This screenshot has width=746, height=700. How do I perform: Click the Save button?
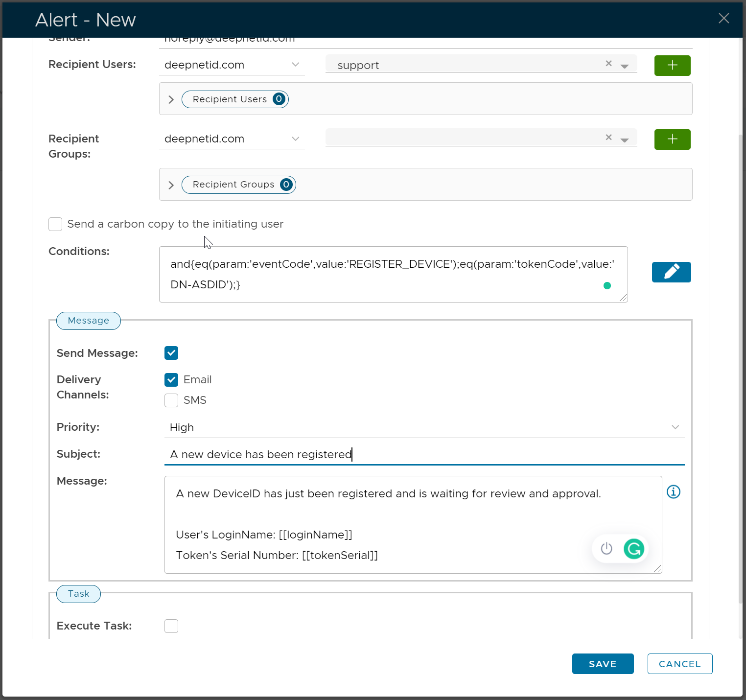pos(603,664)
